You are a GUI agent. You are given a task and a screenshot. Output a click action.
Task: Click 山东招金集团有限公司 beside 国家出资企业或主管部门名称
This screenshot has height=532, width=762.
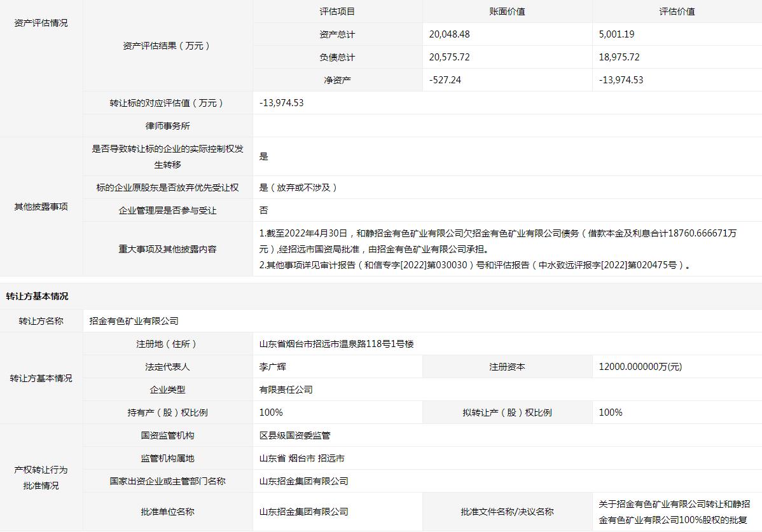(x=304, y=481)
